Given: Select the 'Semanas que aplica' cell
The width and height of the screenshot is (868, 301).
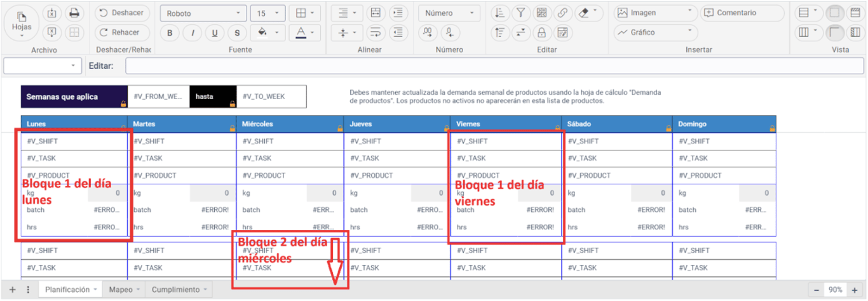Looking at the screenshot, I should pos(74,97).
